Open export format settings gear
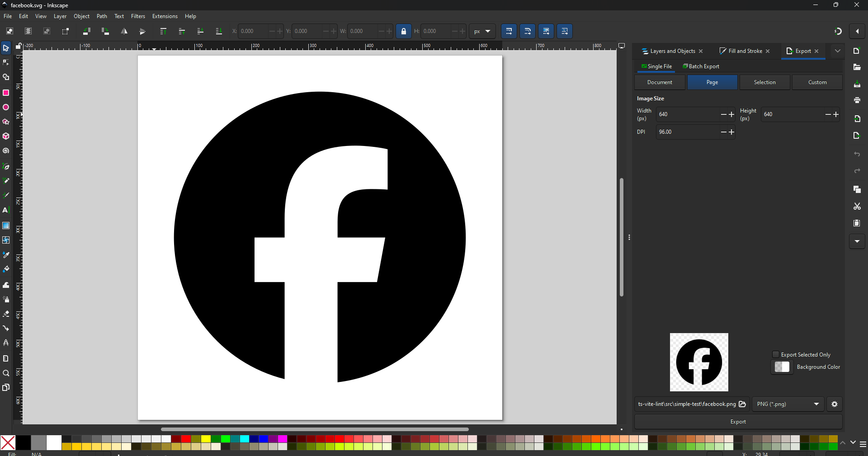This screenshot has width=868, height=456. tap(835, 404)
